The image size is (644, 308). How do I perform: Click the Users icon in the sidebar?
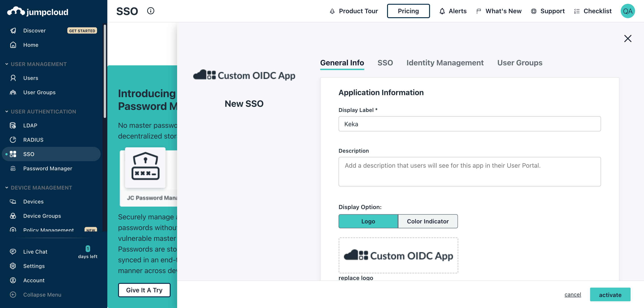pos(13,78)
